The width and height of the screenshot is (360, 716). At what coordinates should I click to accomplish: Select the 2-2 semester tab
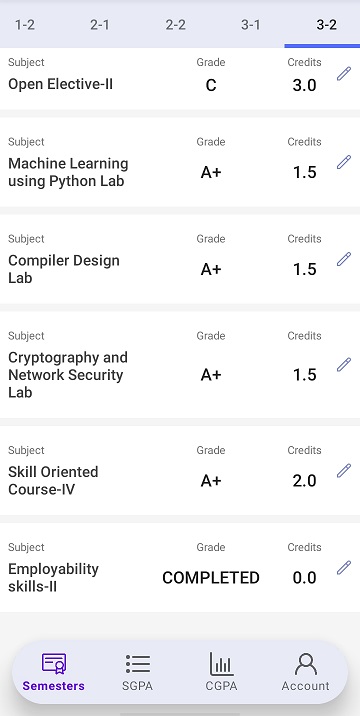point(175,25)
